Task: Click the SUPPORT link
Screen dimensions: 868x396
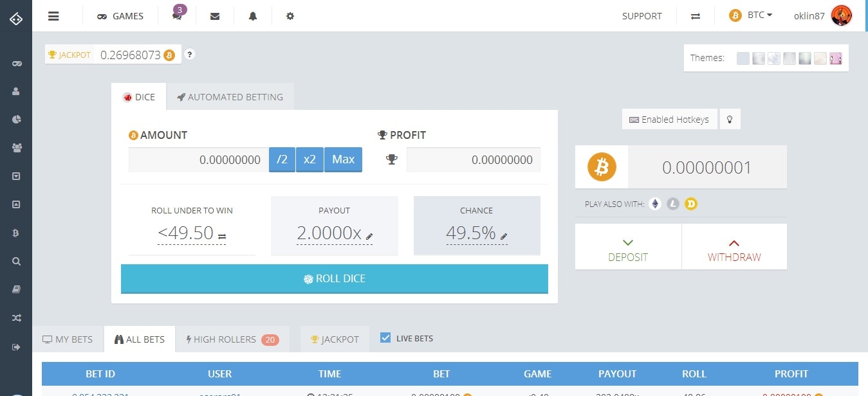Action: click(x=642, y=16)
